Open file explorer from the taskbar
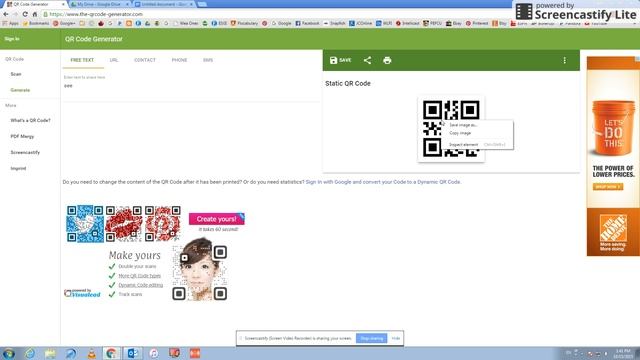Screen dimensions: 640x360 [x=50, y=353]
